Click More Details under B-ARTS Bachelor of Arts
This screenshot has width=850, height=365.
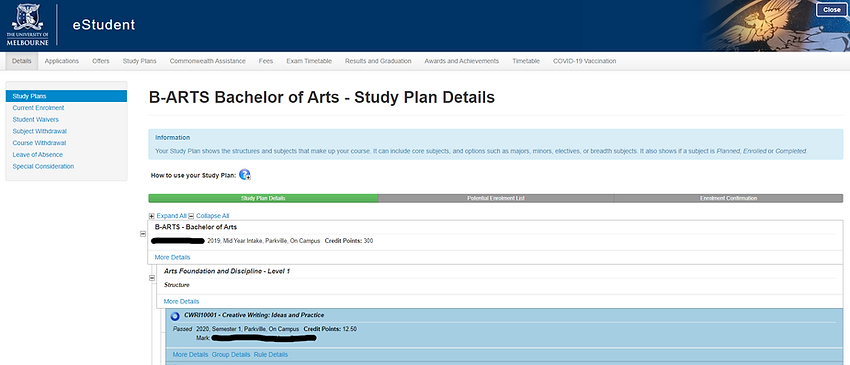click(x=172, y=257)
